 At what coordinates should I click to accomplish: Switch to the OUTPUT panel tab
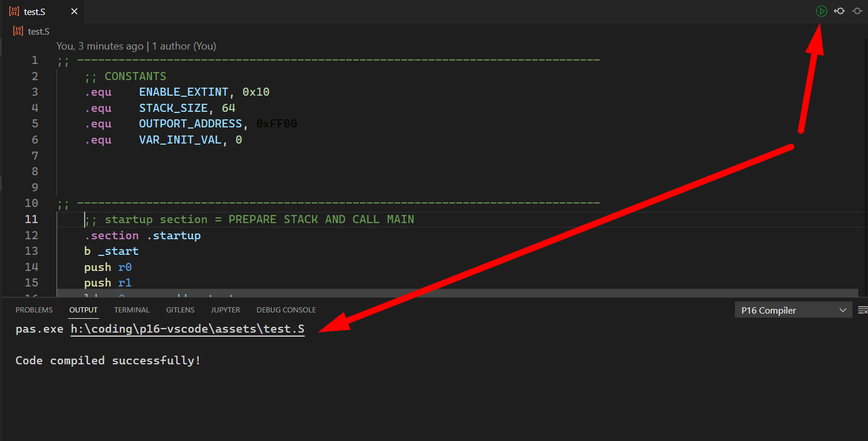point(84,310)
